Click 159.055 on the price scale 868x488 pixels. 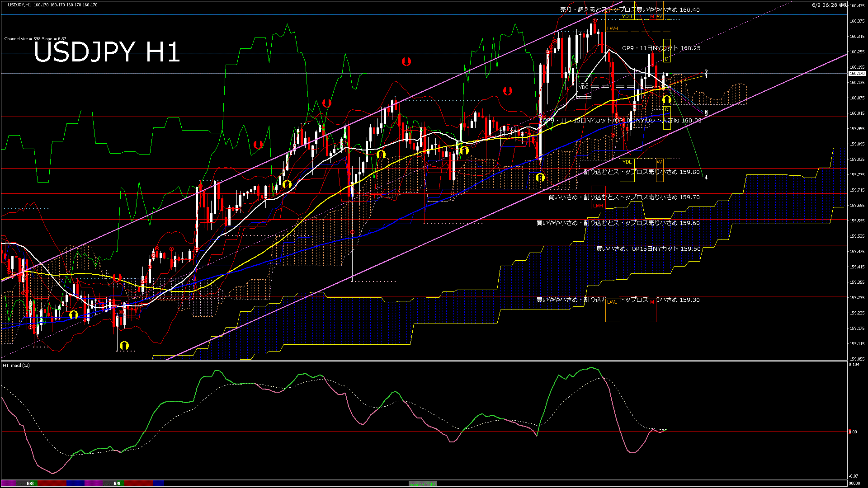(857, 359)
